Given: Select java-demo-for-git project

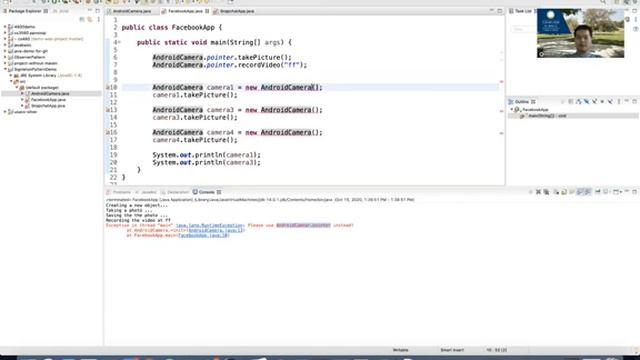Looking at the screenshot, I should pos(31,51).
